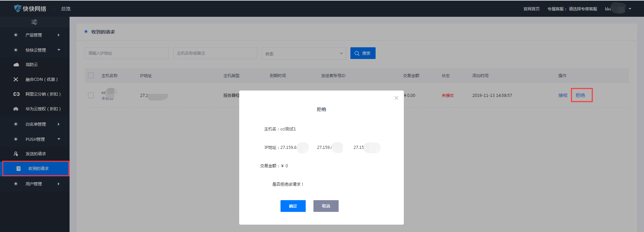This screenshot has width=644, height=232.
Task: Click the 搜索 search button
Action: [363, 53]
